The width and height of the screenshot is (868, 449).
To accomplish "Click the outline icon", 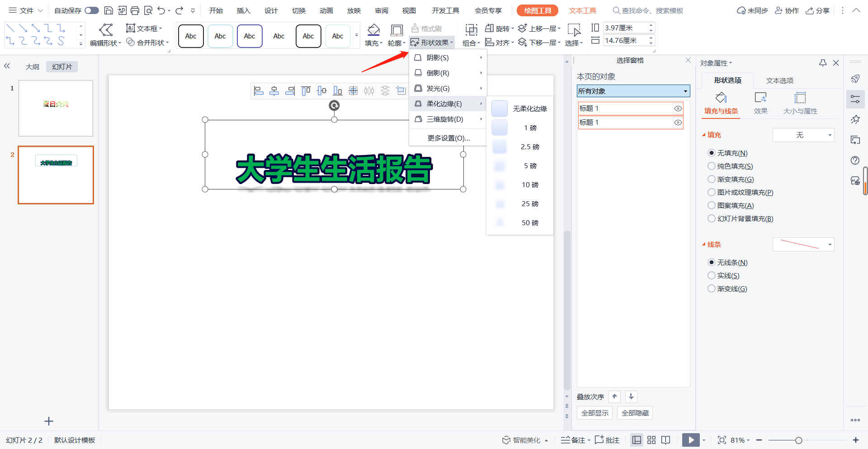I will click(x=396, y=30).
